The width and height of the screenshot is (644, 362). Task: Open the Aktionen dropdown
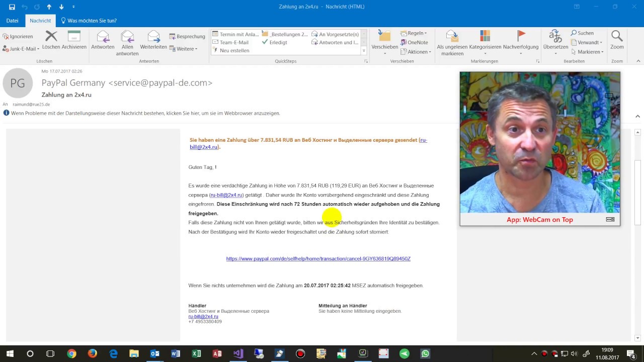[x=416, y=52]
